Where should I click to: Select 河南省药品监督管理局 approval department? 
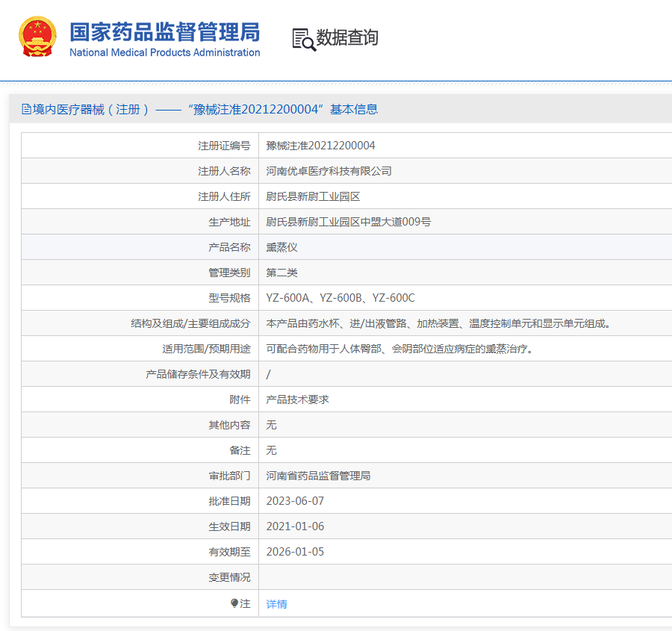[318, 476]
